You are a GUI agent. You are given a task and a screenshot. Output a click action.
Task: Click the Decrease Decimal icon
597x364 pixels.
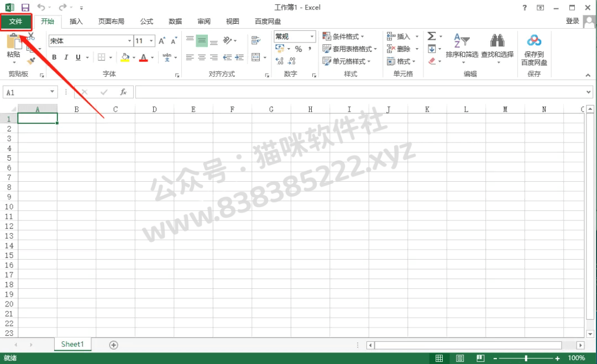(292, 61)
